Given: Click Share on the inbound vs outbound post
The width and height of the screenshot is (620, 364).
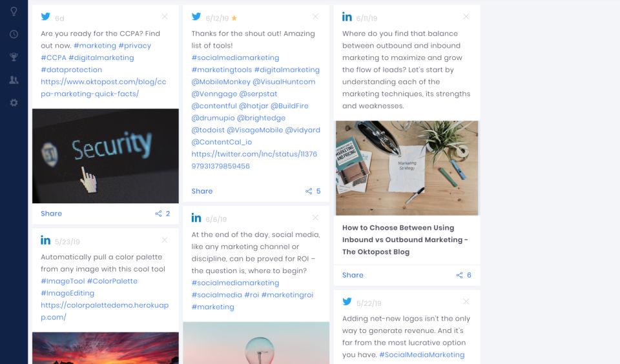Looking at the screenshot, I should pos(353,275).
